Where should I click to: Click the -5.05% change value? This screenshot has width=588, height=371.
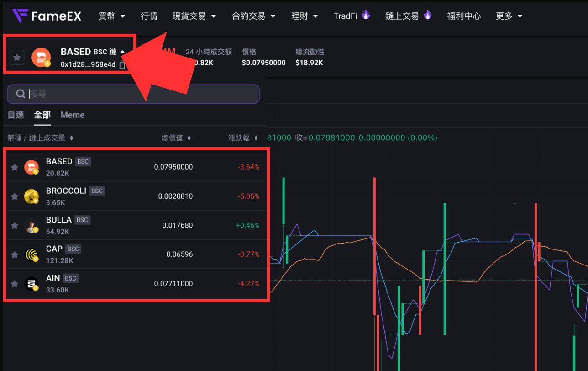point(248,196)
